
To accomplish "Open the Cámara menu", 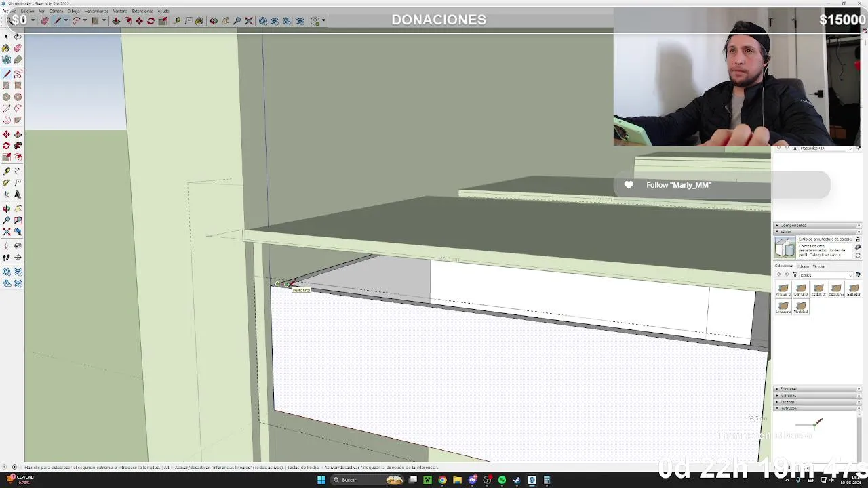I will [x=56, y=12].
